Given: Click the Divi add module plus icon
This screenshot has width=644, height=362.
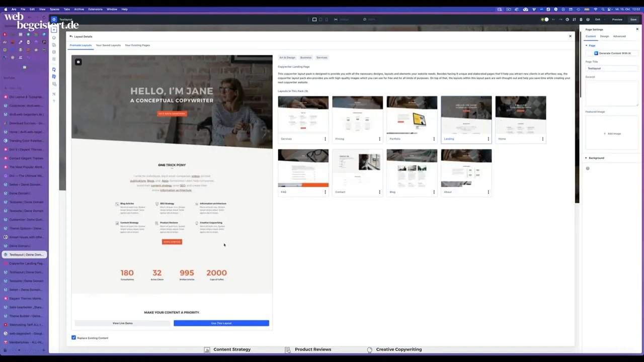Looking at the screenshot, I should coord(54,30).
